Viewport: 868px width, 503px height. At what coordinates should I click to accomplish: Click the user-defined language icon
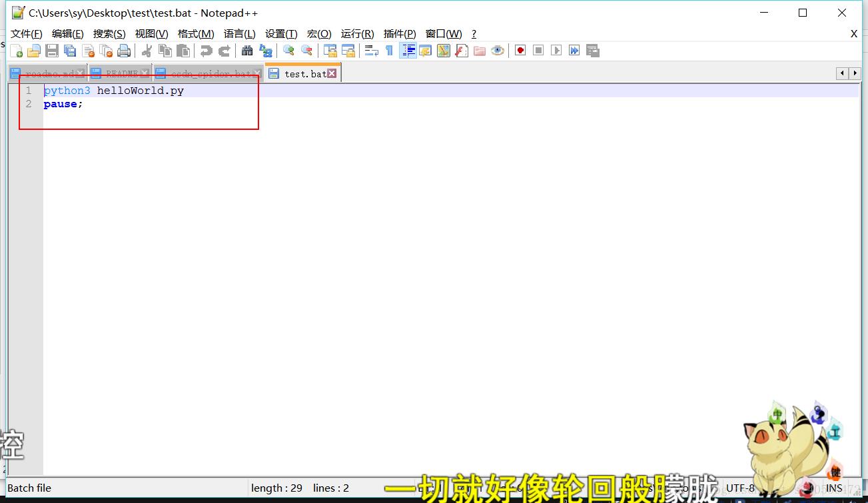click(426, 51)
